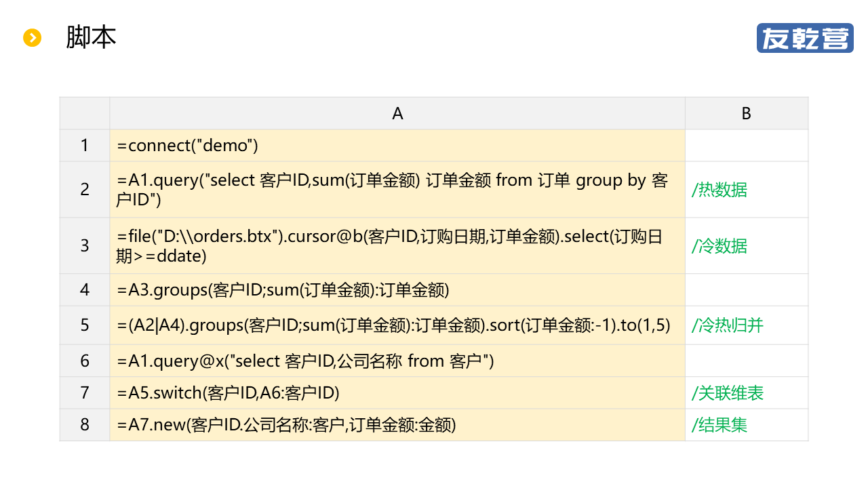Screen dimensions: 868x488
Task: Click the A1.query@x cell in row 6
Action: click(397, 361)
